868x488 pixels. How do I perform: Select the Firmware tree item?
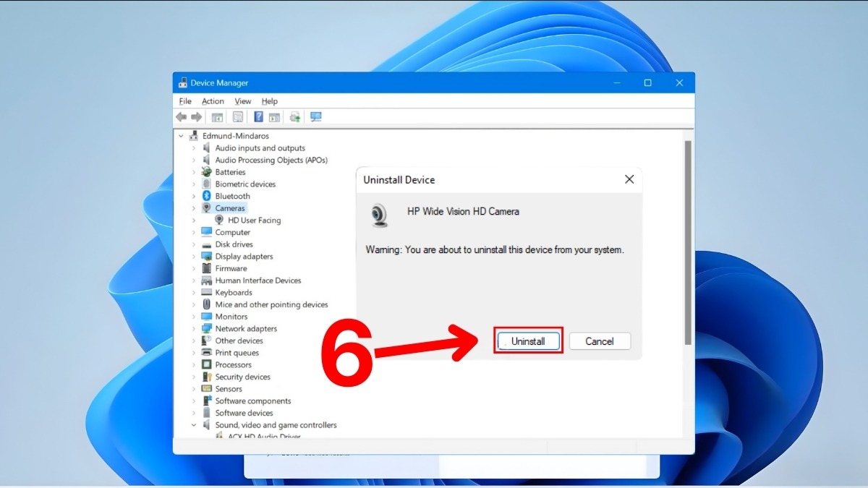231,269
